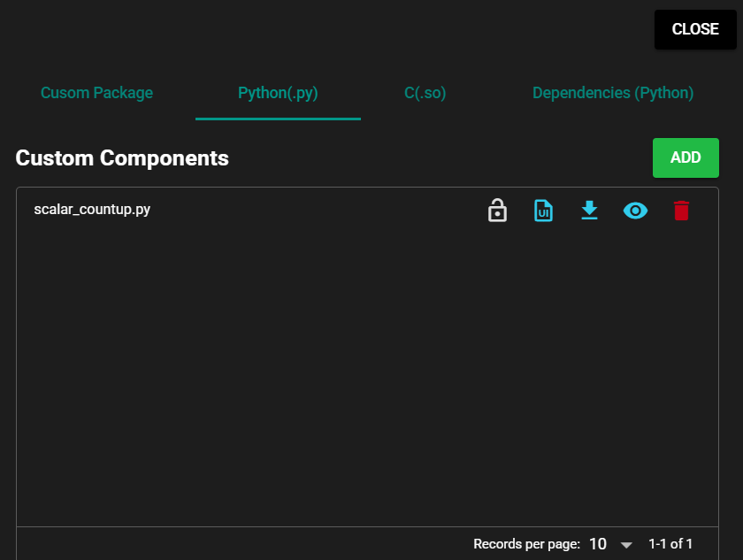Click the empty area of the components list

(x=367, y=372)
